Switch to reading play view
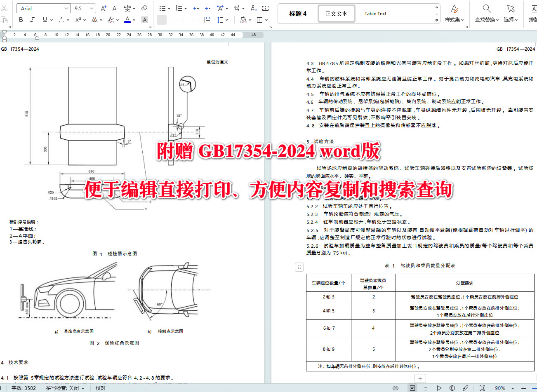537x392 pixels. point(439,388)
